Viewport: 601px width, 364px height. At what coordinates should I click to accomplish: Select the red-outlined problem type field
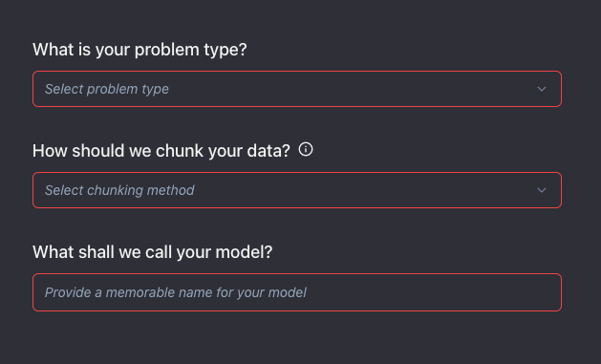click(297, 89)
